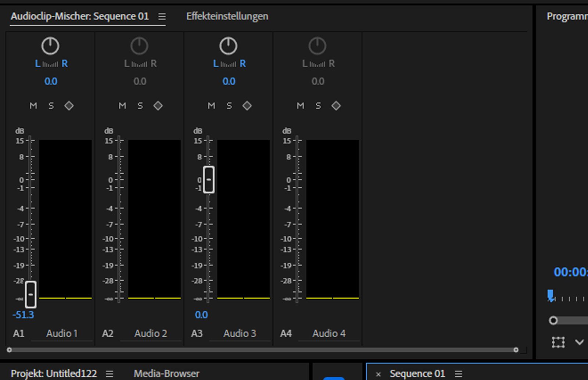Click the Audio 4 volume fader track
Viewport: 588px width, 380px height.
(297, 219)
